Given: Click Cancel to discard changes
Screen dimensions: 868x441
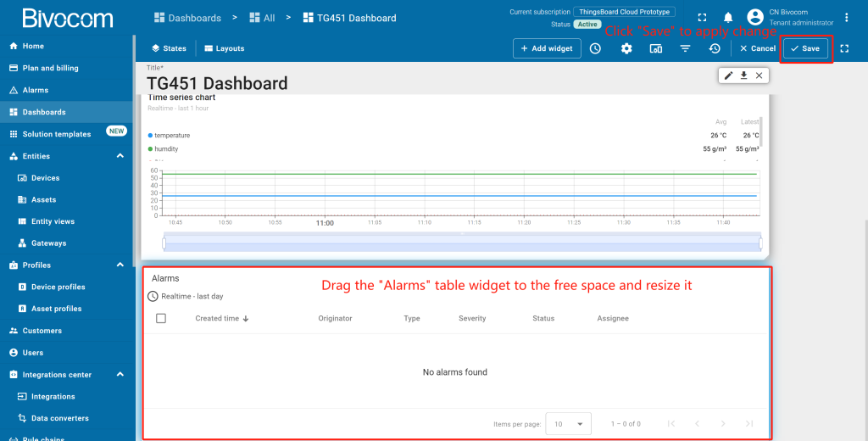Looking at the screenshot, I should coord(757,48).
